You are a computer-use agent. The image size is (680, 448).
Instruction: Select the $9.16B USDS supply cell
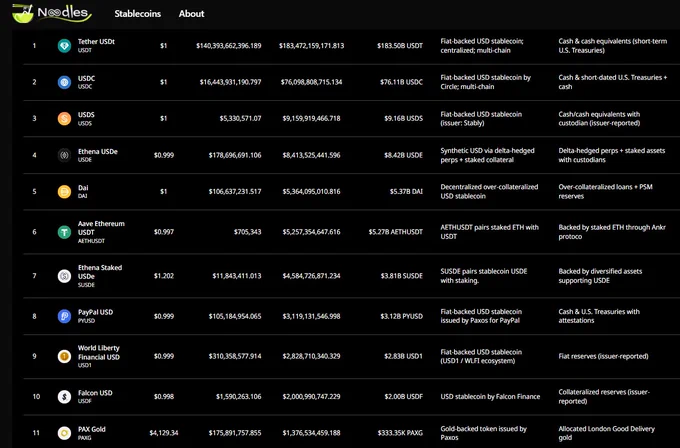click(403, 118)
